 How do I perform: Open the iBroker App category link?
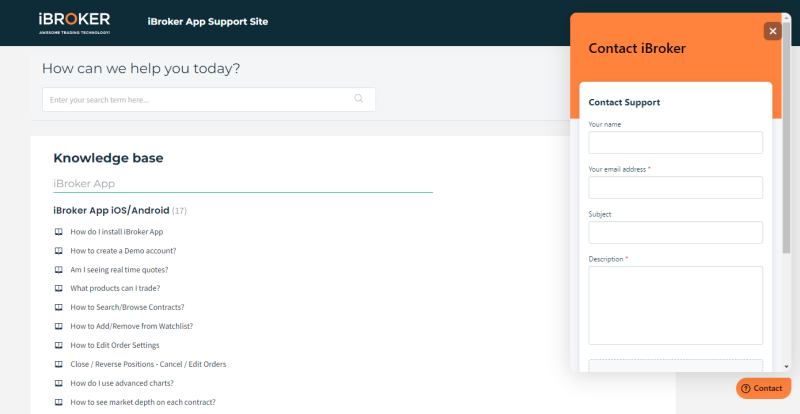[x=84, y=183]
